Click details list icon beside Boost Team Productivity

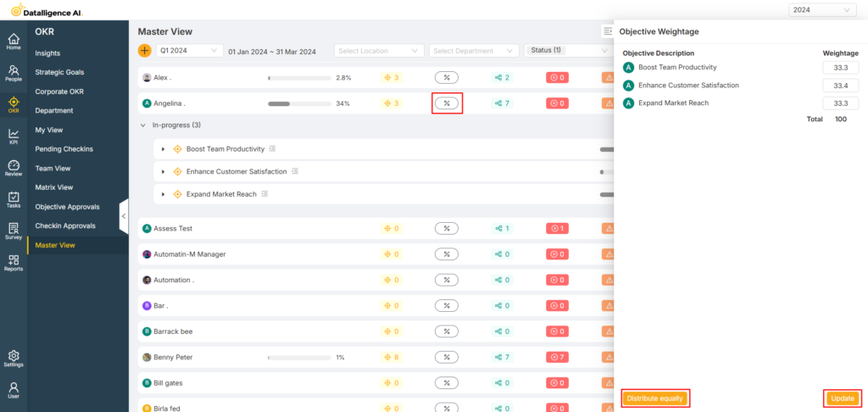click(272, 149)
